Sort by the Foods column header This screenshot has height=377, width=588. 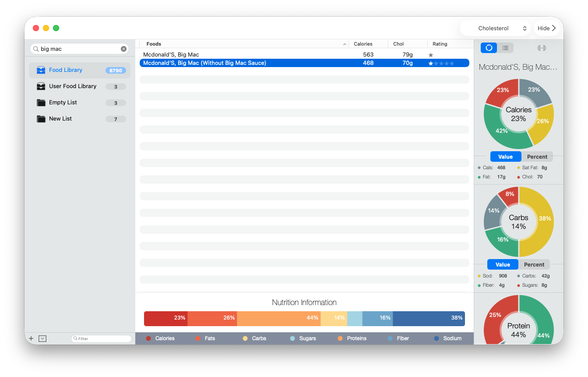click(x=244, y=44)
